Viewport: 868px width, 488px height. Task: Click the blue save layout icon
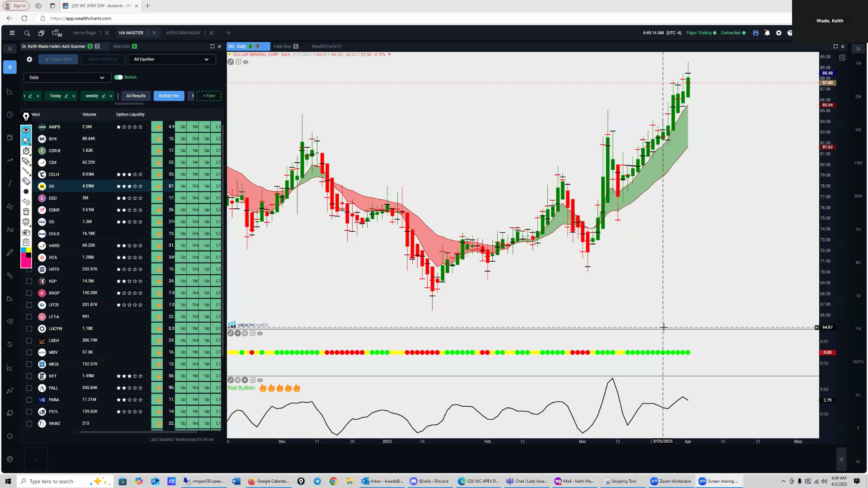click(755, 33)
